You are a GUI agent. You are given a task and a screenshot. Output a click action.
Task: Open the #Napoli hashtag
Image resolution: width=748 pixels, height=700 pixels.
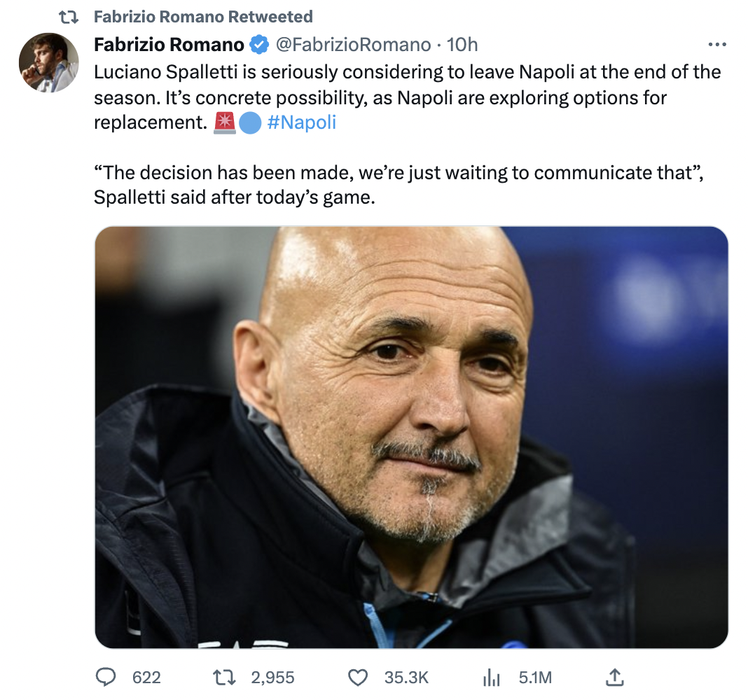pyautogui.click(x=302, y=122)
